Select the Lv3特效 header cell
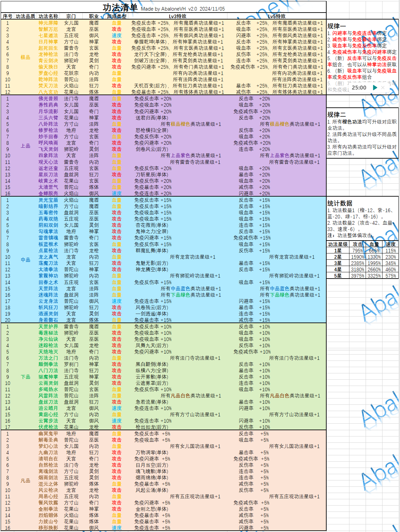Image resolution: width=400 pixels, height=532 pixels. point(178,16)
